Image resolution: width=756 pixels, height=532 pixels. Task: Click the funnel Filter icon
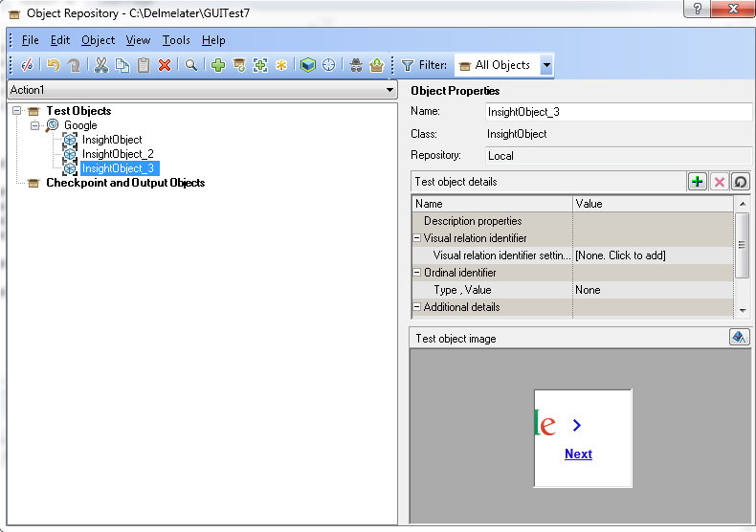[x=408, y=65]
